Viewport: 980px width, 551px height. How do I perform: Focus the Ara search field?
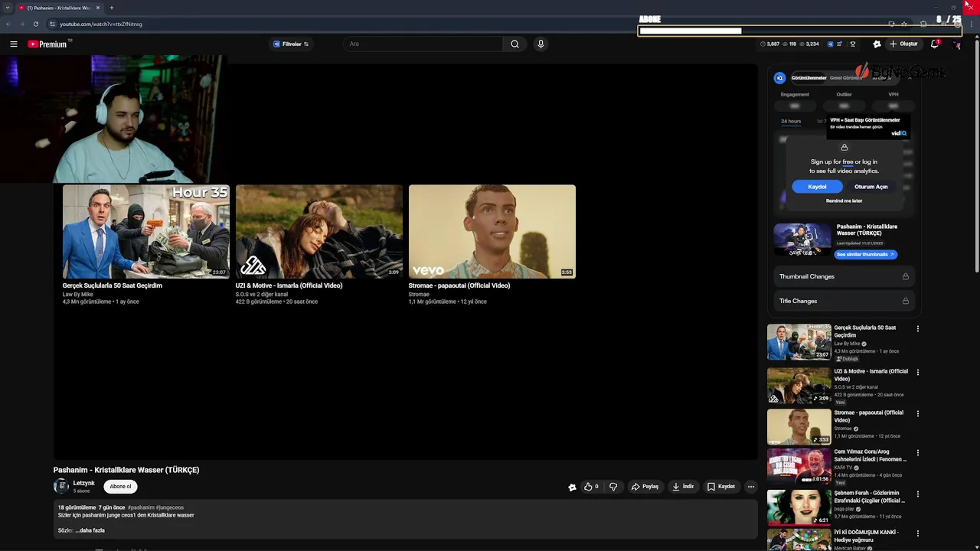tap(423, 44)
